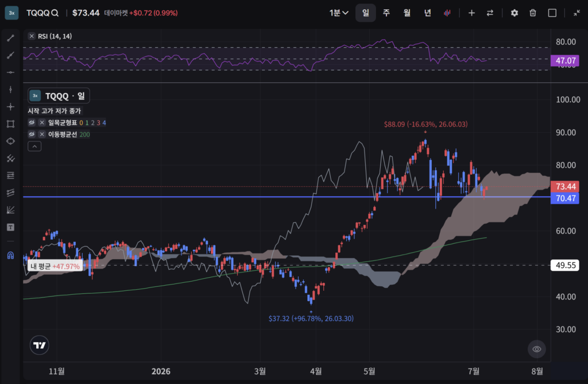Select the crosshair line tool
Image resolution: width=588 pixels, height=384 pixels.
tap(10, 107)
